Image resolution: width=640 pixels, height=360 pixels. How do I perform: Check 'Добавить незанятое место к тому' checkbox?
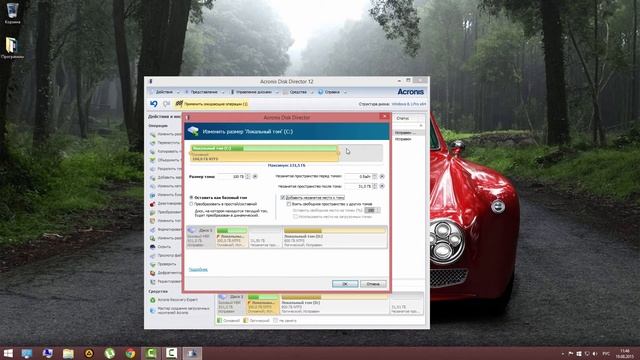[282, 198]
